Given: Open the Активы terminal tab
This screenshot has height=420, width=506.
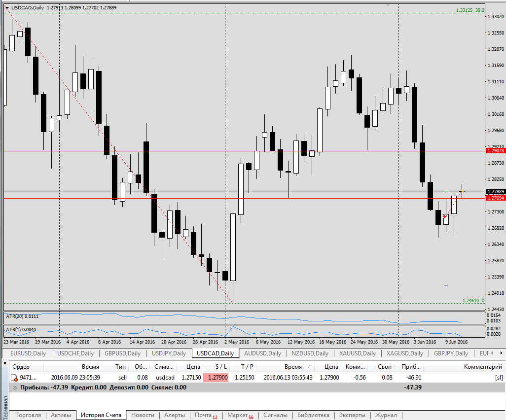Looking at the screenshot, I should click(x=61, y=415).
